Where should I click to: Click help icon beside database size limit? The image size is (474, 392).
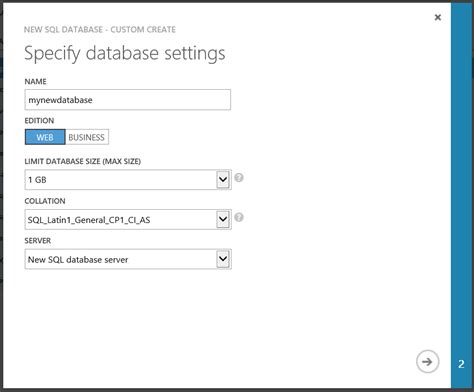click(x=239, y=178)
